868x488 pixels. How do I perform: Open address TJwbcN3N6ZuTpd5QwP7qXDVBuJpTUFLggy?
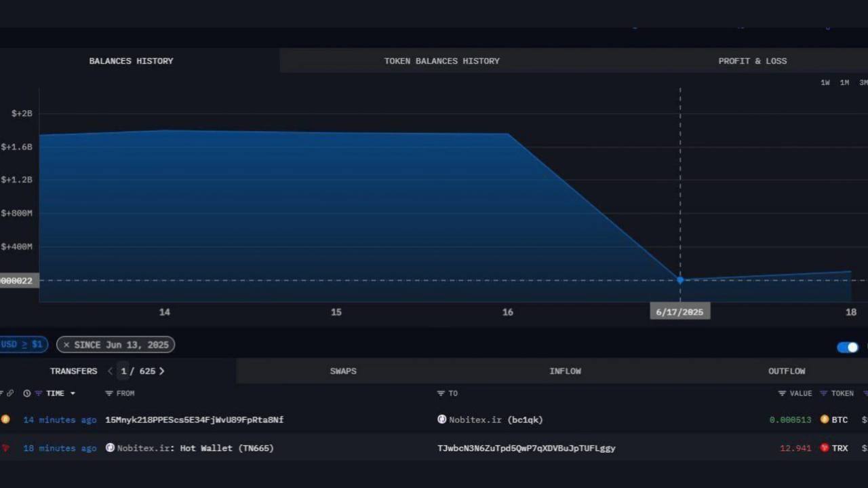click(526, 449)
